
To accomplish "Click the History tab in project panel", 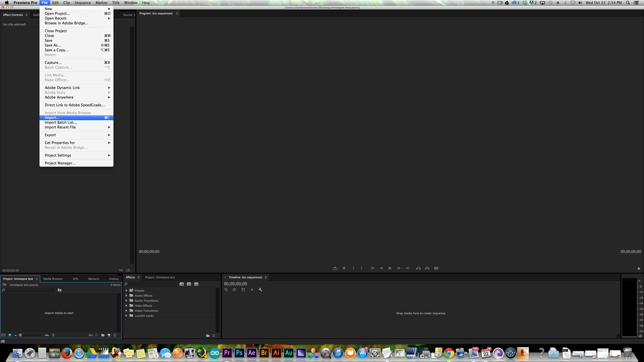I will tap(114, 279).
